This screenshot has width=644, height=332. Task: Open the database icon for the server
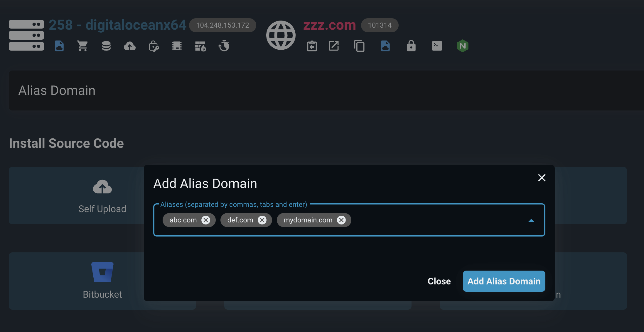click(x=106, y=46)
